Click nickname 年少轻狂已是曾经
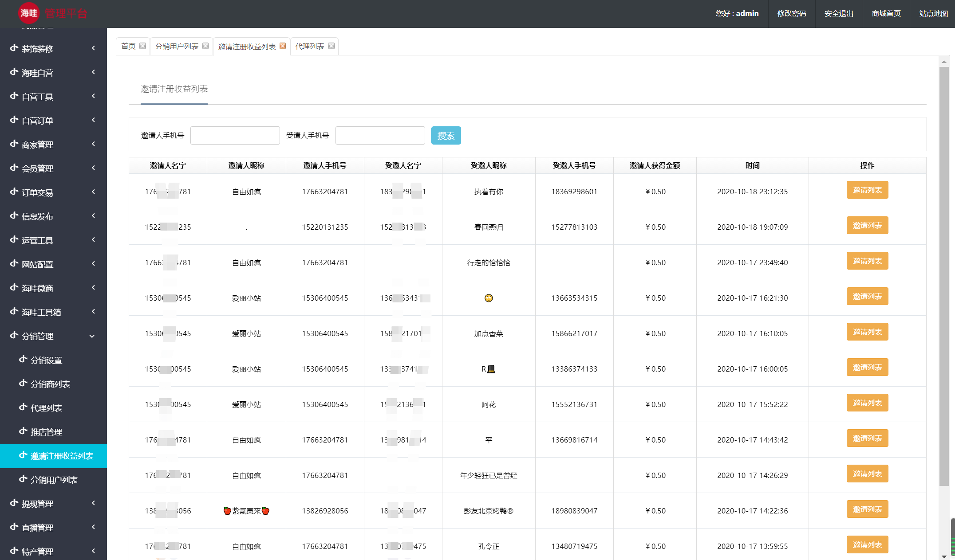 (489, 475)
